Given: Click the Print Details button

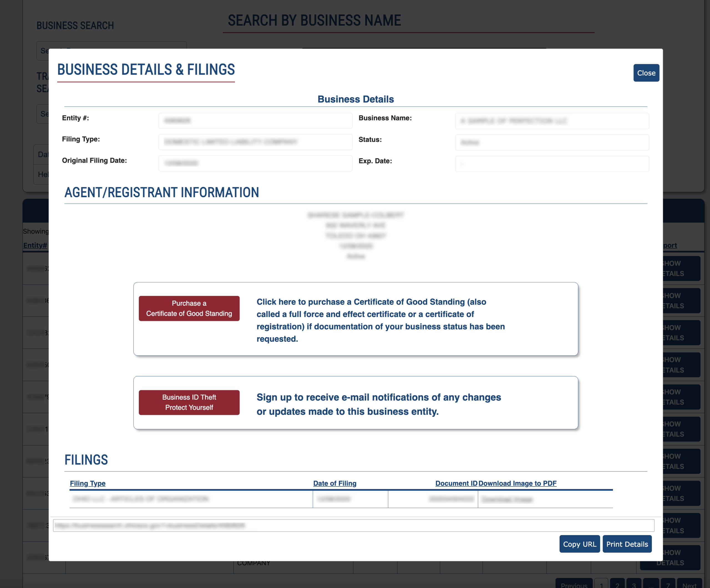Looking at the screenshot, I should (x=627, y=544).
